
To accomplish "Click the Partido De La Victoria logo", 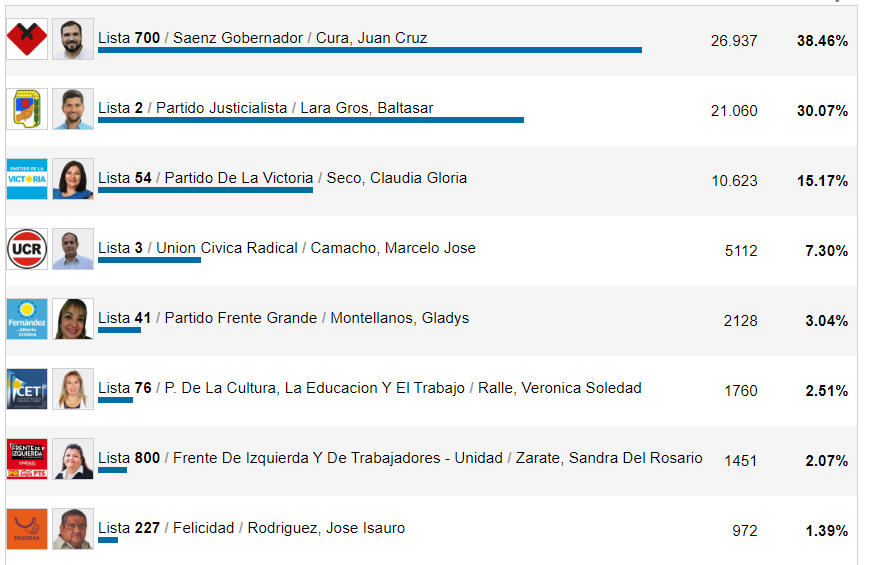I will (27, 179).
